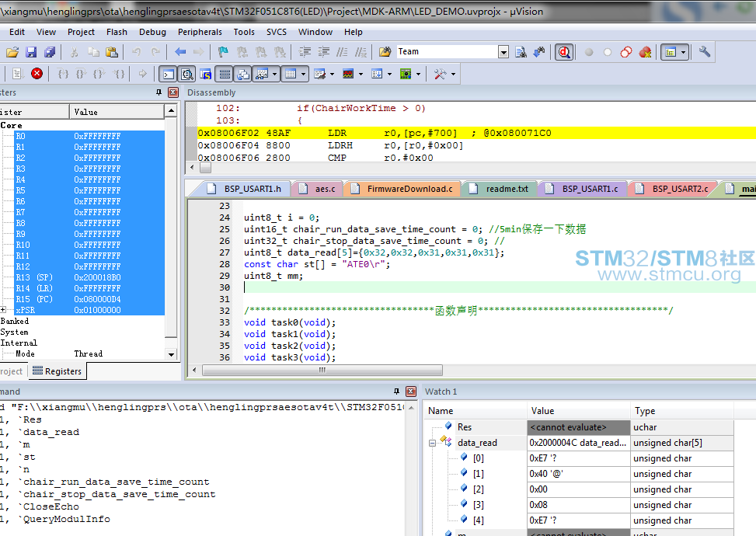Image resolution: width=756 pixels, height=536 pixels.
Task: Step one line
Action: pos(63,74)
